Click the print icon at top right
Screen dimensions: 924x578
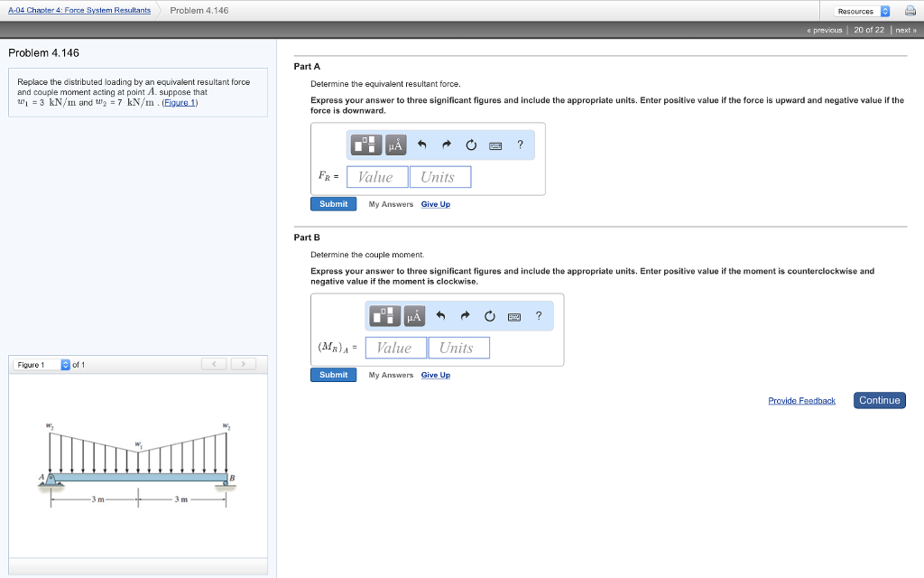[910, 11]
